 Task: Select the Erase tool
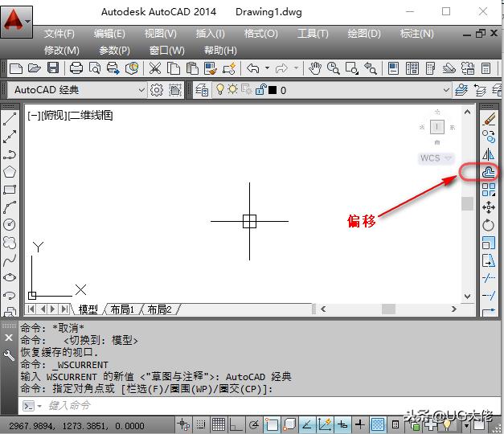[488, 119]
